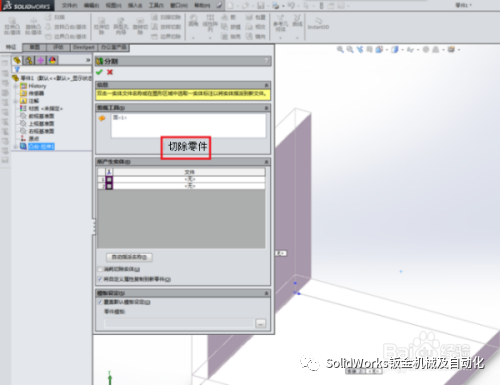Toggle copy custom properties to new parts checkbox
The image size is (500, 385).
[100, 279]
